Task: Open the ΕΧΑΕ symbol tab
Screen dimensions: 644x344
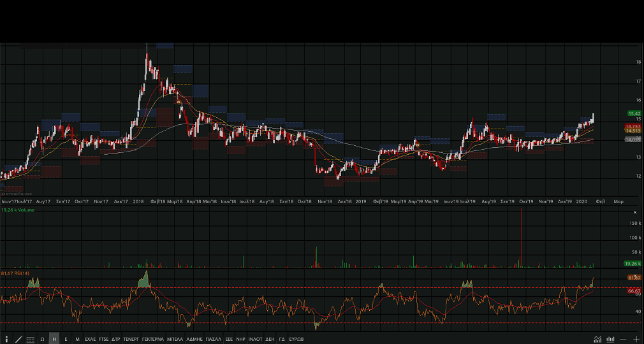Action: (90, 339)
